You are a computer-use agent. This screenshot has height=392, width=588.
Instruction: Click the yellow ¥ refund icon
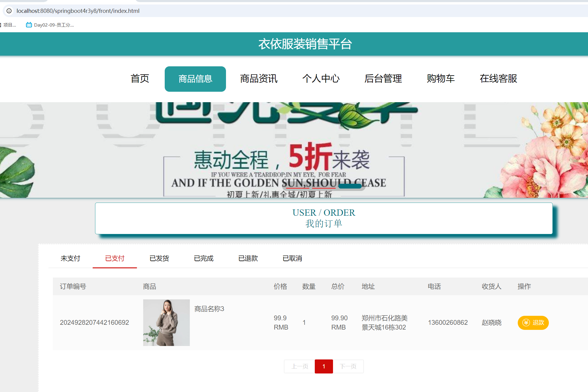click(526, 323)
